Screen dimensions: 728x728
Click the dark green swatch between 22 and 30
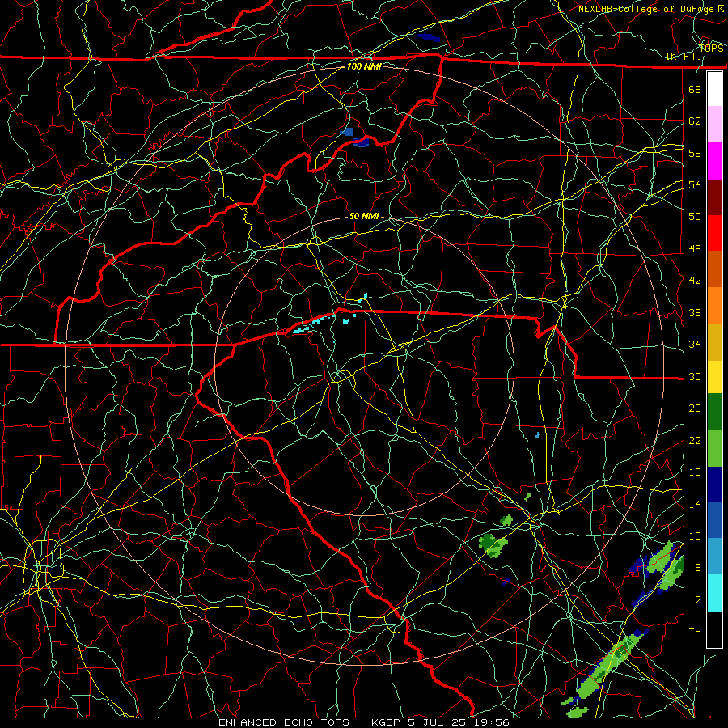click(x=714, y=412)
